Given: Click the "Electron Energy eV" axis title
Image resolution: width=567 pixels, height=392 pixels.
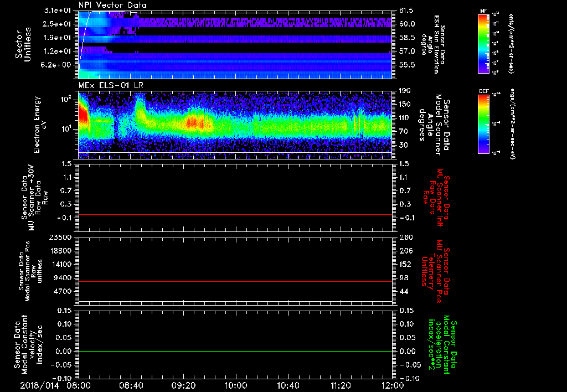Looking at the screenshot, I should coord(41,125).
